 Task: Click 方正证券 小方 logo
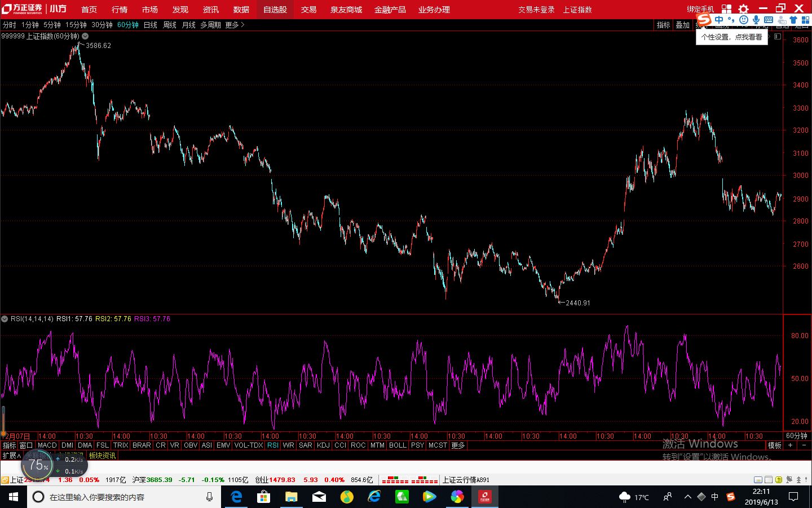(34, 9)
